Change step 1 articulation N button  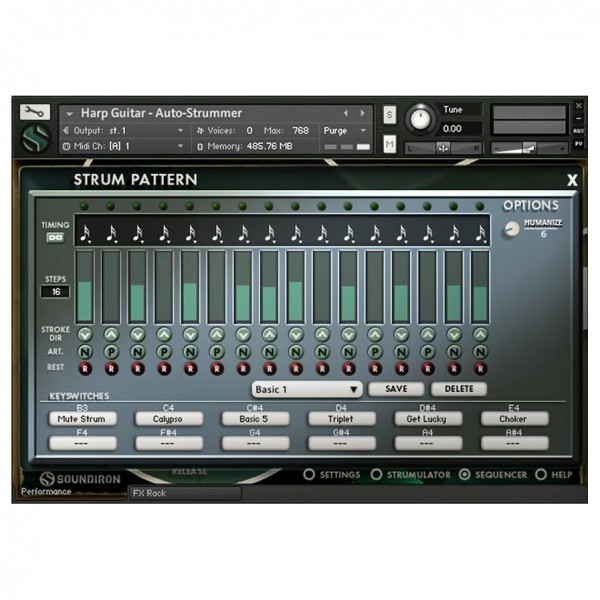point(85,352)
